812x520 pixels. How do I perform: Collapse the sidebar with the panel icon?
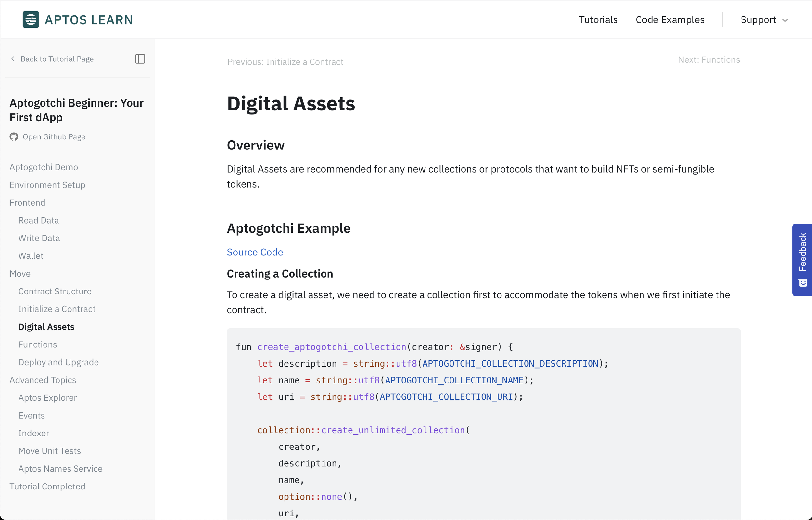tap(140, 59)
